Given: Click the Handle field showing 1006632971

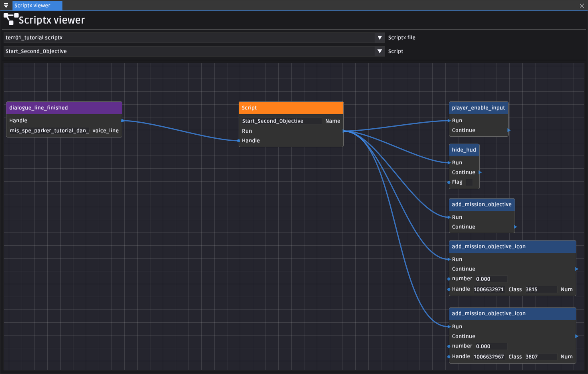Looking at the screenshot, I should [x=489, y=289].
